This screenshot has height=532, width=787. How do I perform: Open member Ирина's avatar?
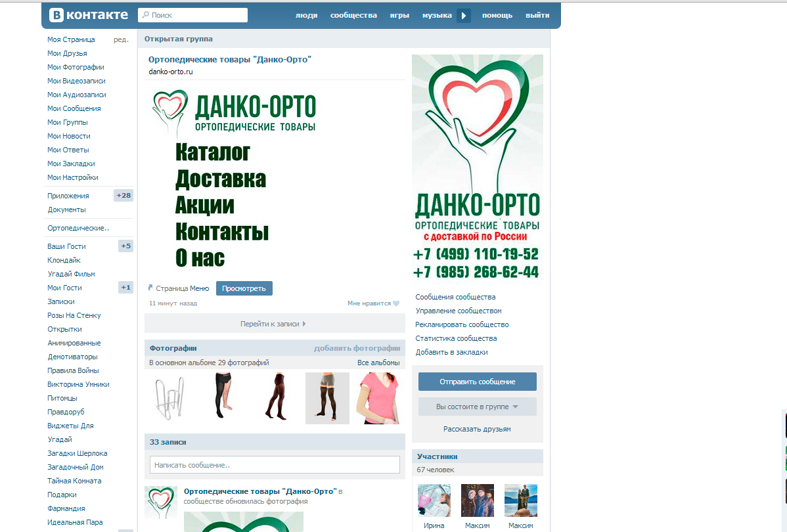pos(434,500)
